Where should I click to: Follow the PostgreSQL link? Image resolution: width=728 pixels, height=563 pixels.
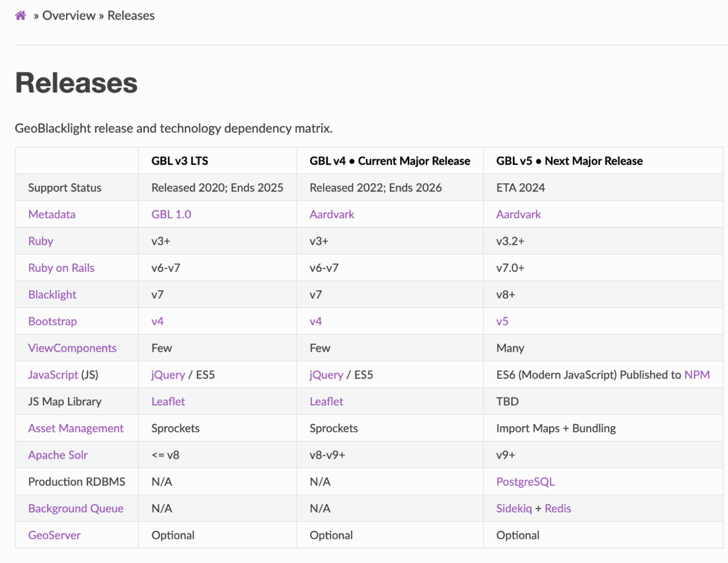[525, 482]
